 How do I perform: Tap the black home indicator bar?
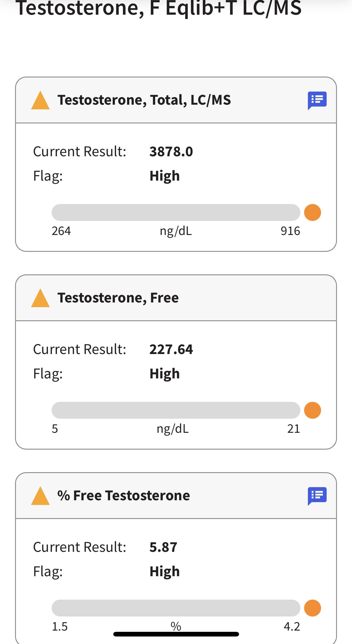tap(176, 634)
